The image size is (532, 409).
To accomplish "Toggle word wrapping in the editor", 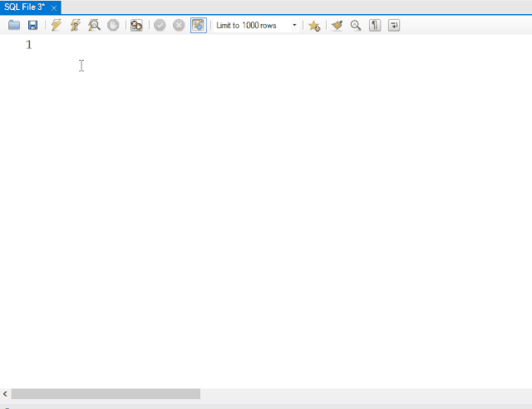I will 394,26.
